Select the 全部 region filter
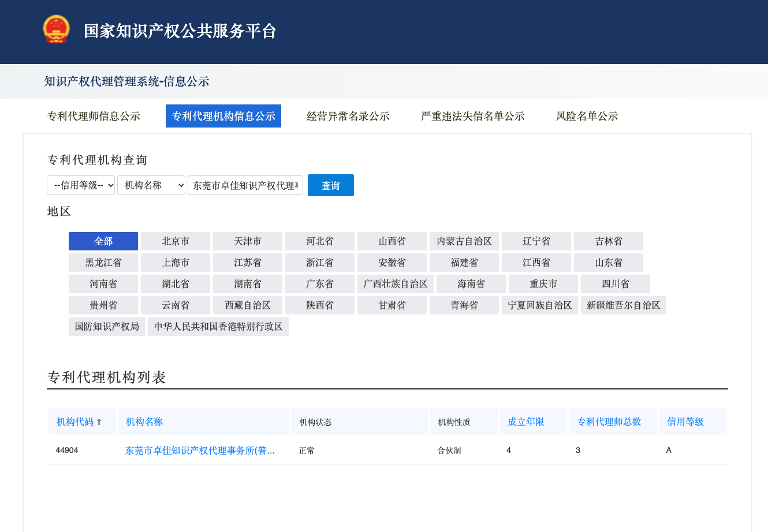 tap(103, 241)
